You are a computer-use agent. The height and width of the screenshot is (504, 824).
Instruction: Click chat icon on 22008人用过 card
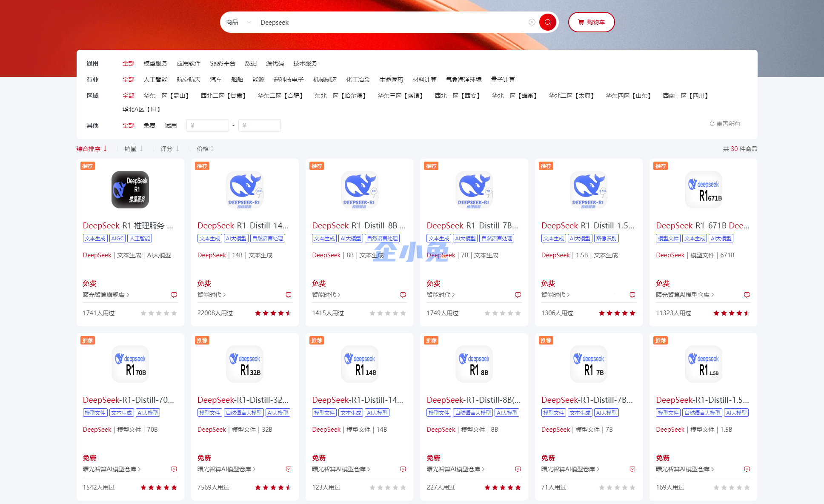(x=289, y=295)
